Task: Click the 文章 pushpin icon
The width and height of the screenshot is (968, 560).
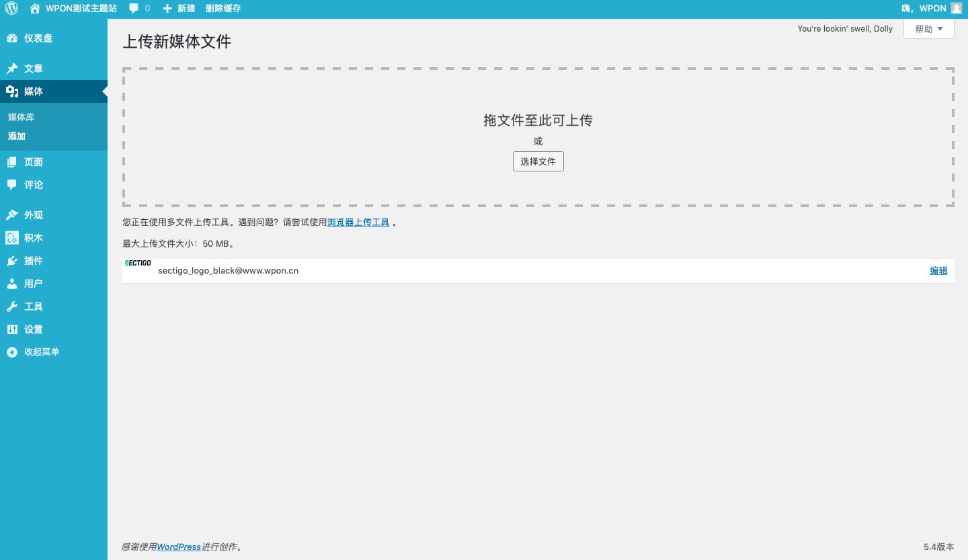Action: [12, 69]
